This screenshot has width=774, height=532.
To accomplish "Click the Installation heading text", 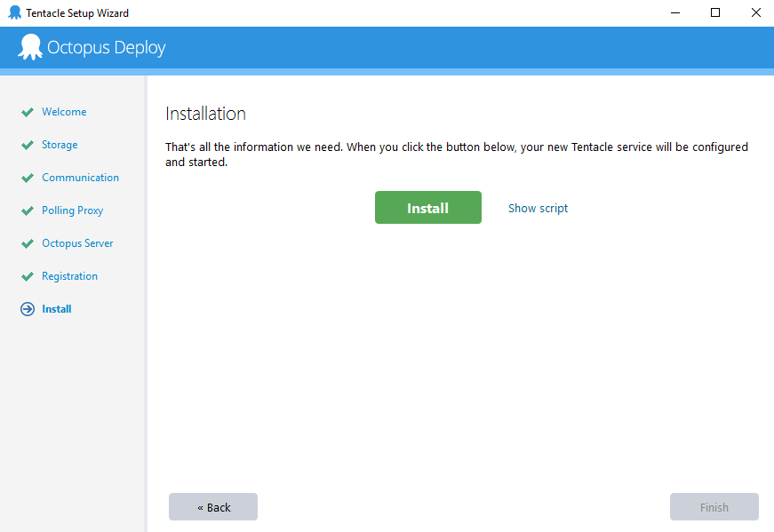I will (205, 114).
